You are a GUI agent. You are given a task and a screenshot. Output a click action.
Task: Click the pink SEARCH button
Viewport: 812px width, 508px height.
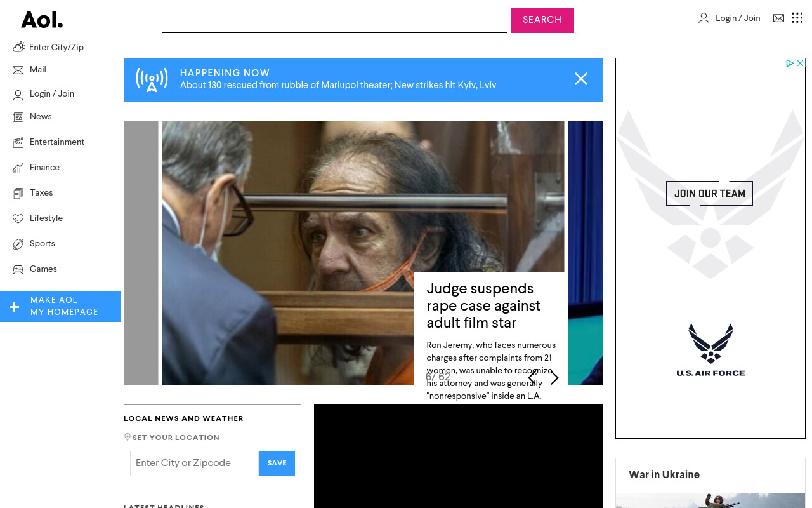(x=542, y=20)
